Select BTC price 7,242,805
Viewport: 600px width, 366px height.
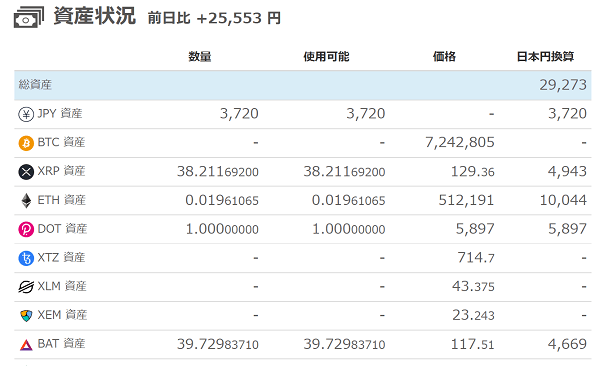click(x=460, y=142)
